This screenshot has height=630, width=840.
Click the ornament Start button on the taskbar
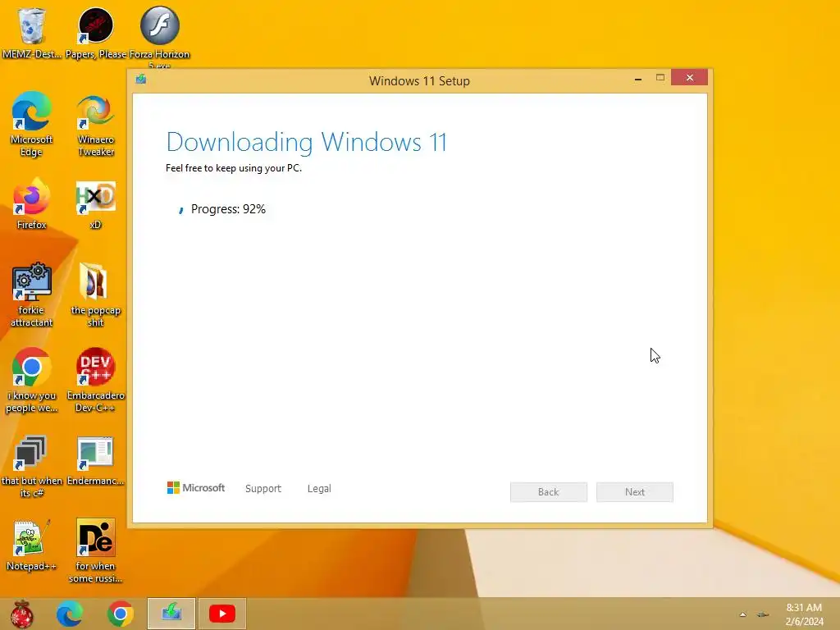tap(21, 614)
